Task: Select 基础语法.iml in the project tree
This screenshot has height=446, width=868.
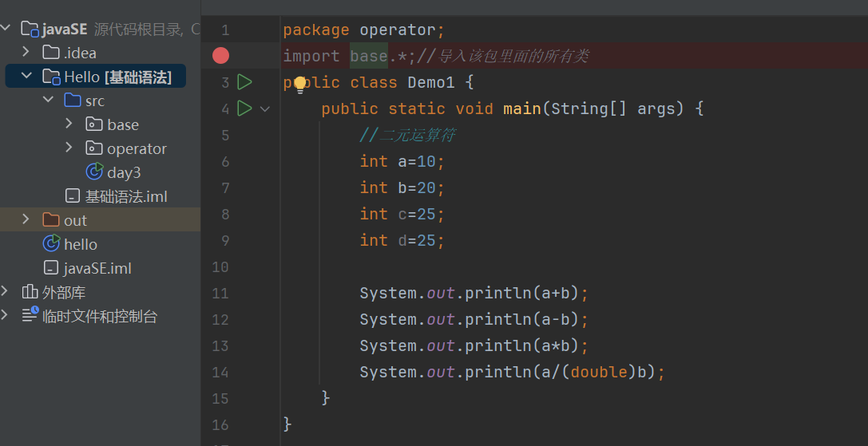Action: coord(126,196)
